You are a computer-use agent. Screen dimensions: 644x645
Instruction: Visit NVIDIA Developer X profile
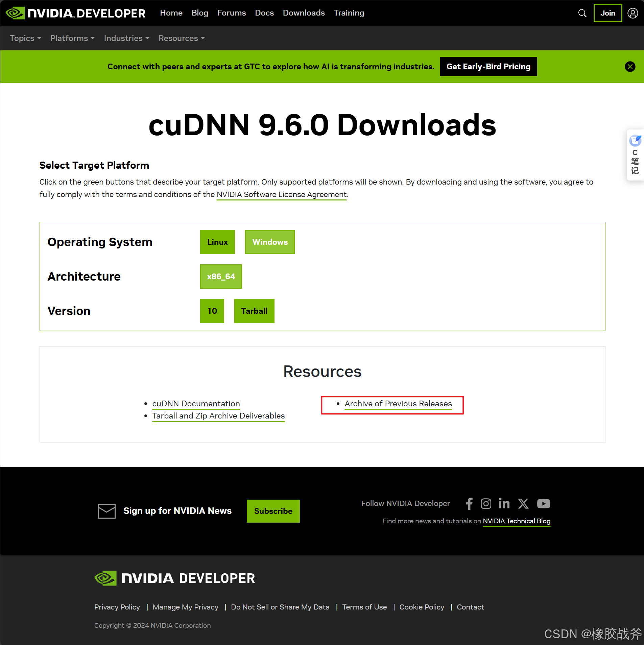pyautogui.click(x=523, y=504)
